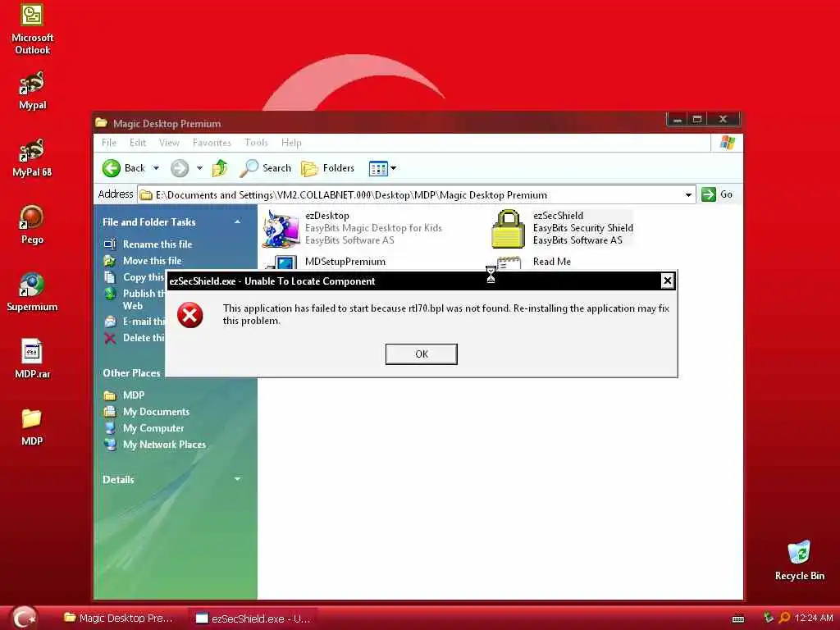Viewport: 840px width, 630px height.
Task: Click the 12:24 AM clock
Action: pos(814,619)
